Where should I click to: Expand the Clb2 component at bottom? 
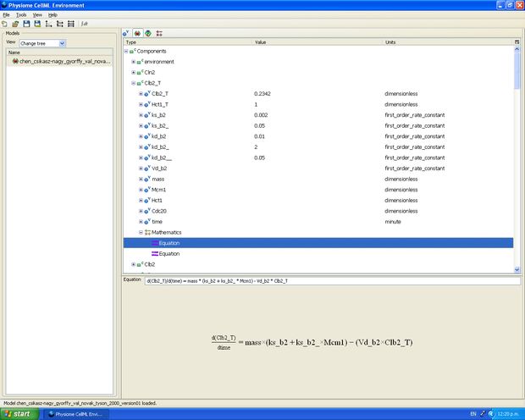pyautogui.click(x=133, y=264)
